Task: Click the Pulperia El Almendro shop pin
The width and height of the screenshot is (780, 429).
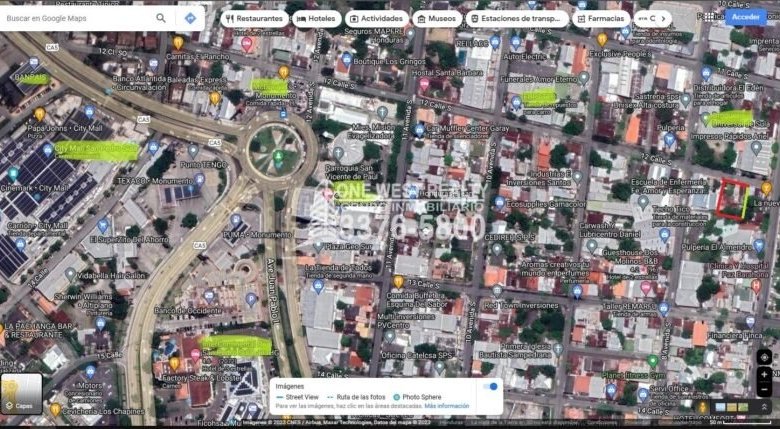Action: click(759, 245)
